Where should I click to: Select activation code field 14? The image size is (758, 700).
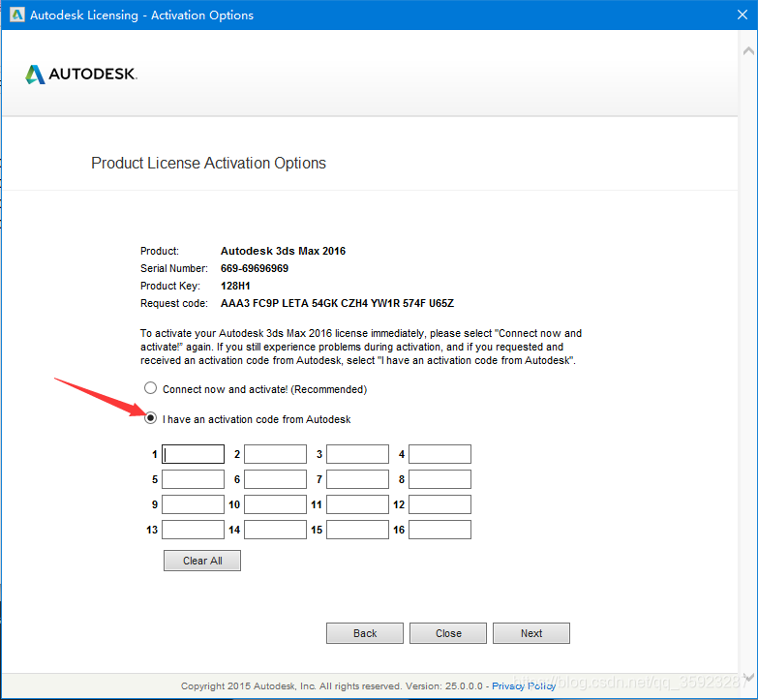tap(275, 530)
